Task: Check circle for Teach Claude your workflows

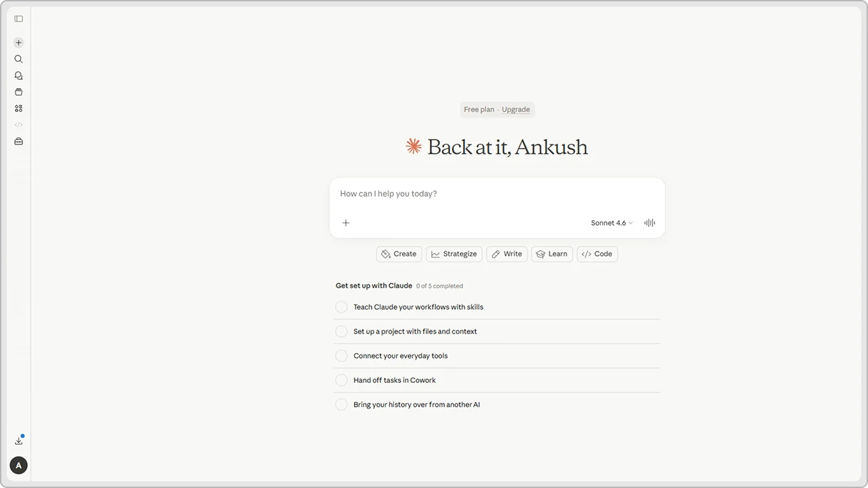Action: pos(341,307)
